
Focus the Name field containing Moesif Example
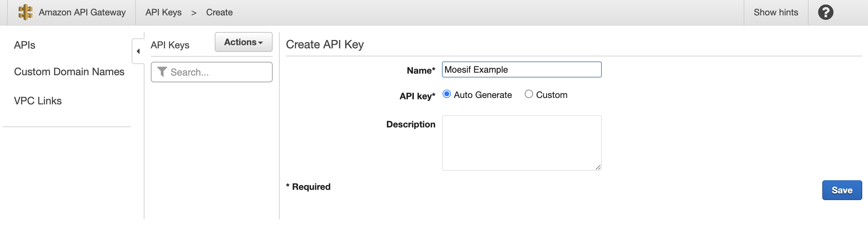522,69
